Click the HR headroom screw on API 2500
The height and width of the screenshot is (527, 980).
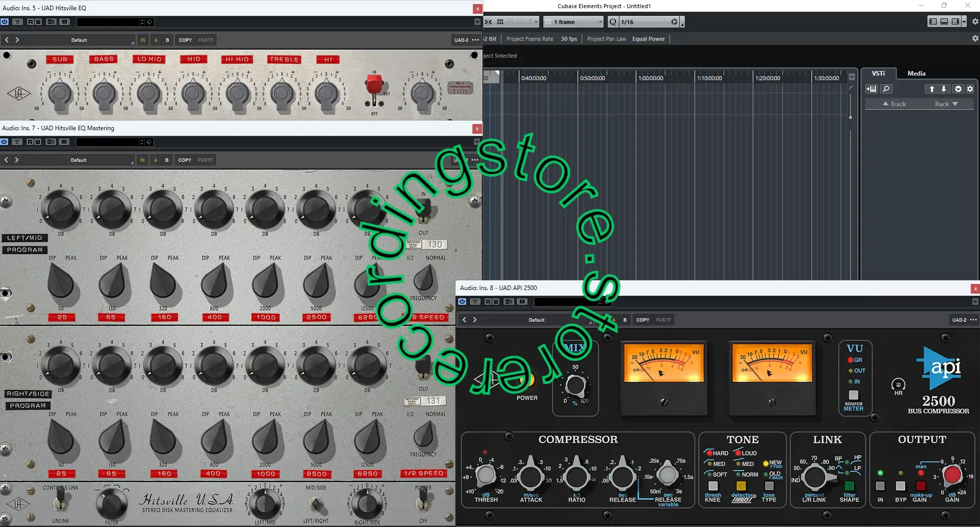pos(898,384)
